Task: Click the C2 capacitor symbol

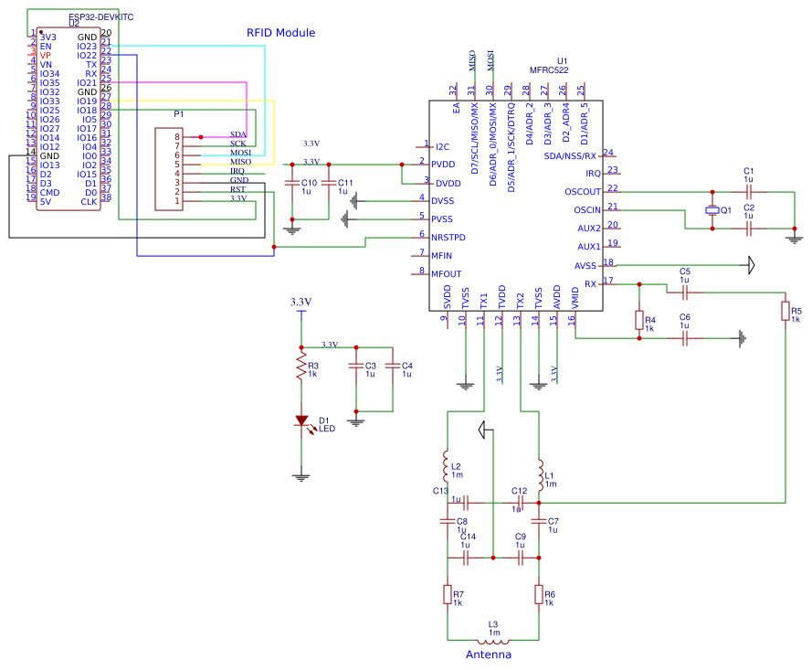Action: click(749, 229)
